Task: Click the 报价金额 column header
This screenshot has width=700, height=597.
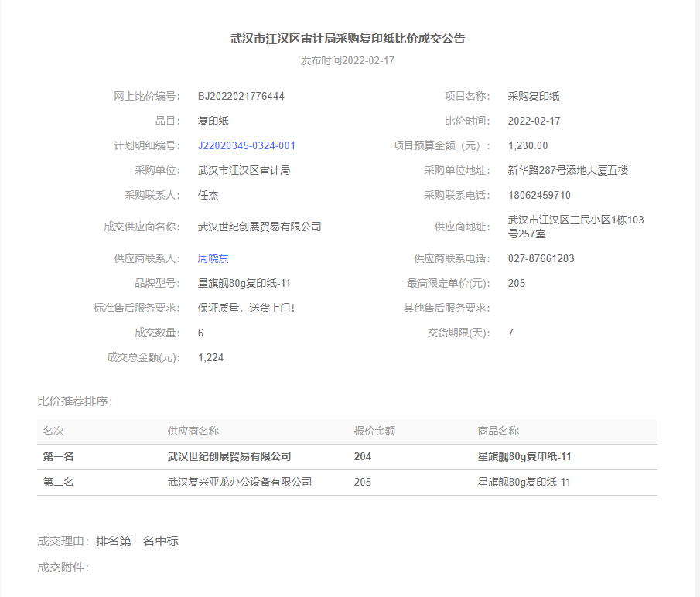Action: [x=374, y=432]
